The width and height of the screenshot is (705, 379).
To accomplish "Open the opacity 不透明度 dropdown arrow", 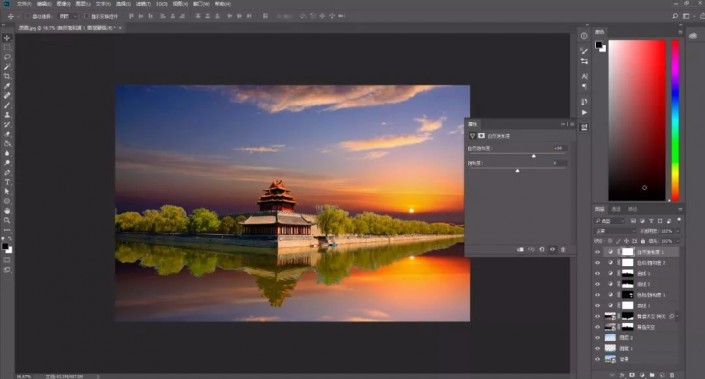I will click(x=677, y=231).
